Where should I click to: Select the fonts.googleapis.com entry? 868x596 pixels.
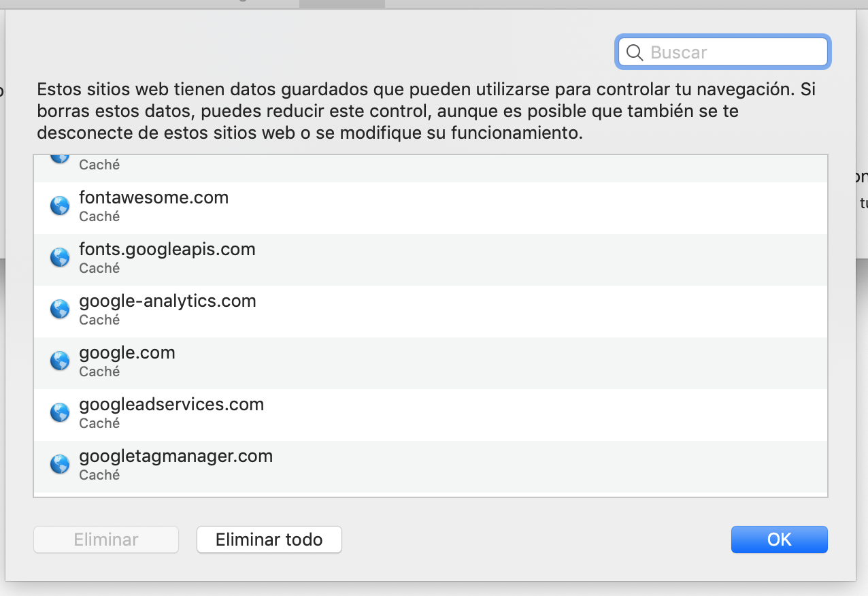430,260
